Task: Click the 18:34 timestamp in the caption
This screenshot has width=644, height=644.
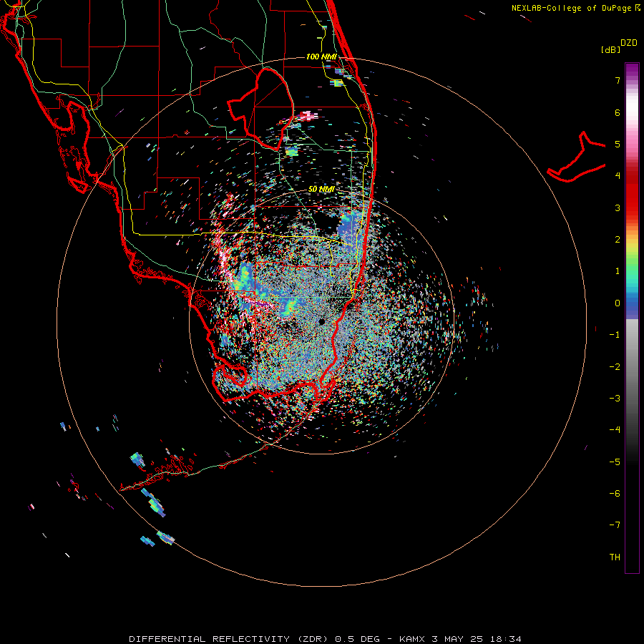Action: coord(506,639)
